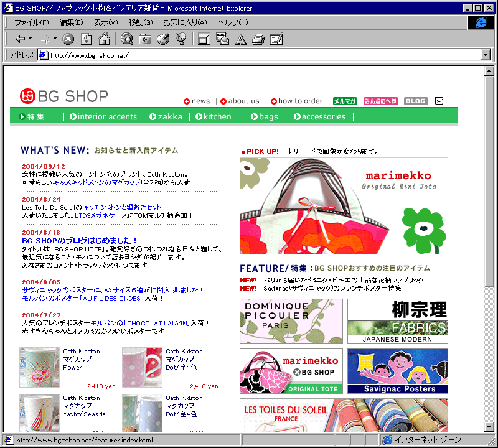Screen dimensions: 498x448
Task: Open the Forward button history dropdown arrow
Action: tap(55, 39)
